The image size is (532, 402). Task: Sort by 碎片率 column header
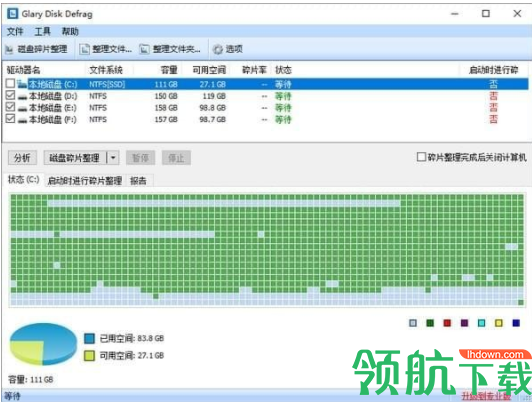(254, 70)
